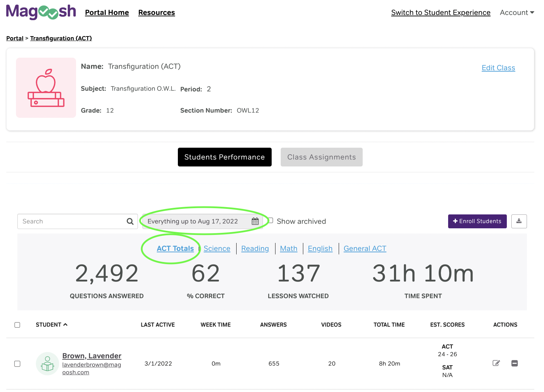Viewport: 544px width, 392px height.
Task: Click the 31h 10m time spent stat
Action: [x=423, y=273]
